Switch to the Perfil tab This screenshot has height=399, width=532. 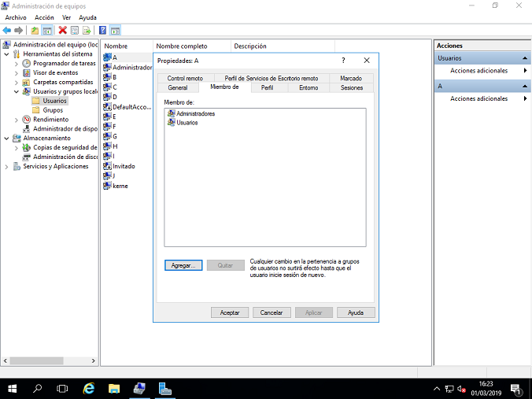click(x=267, y=87)
